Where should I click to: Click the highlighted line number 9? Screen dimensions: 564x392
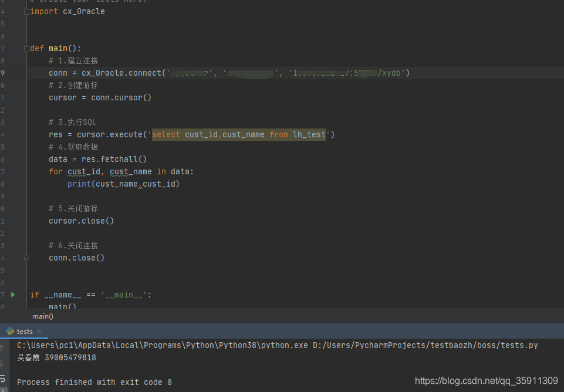tap(4, 72)
